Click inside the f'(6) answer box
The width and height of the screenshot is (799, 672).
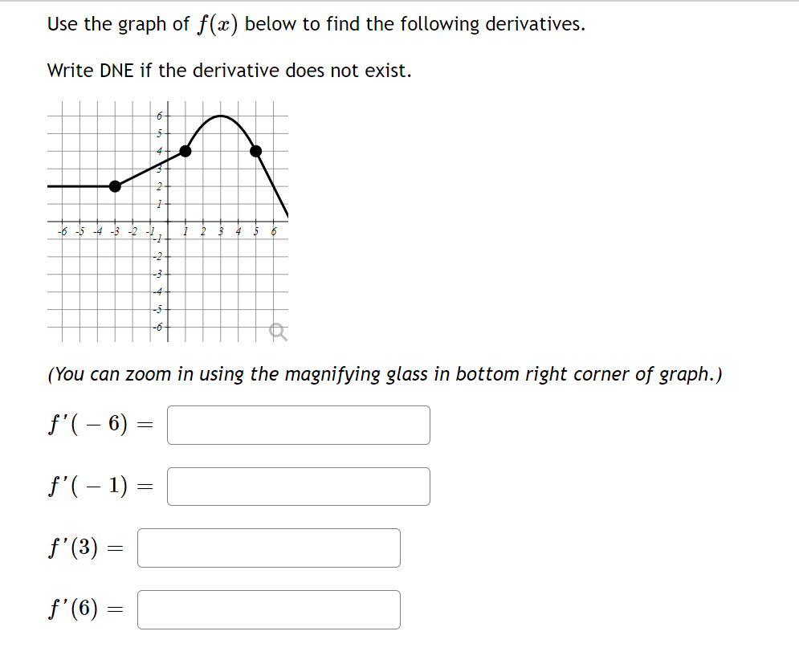pyautogui.click(x=269, y=609)
